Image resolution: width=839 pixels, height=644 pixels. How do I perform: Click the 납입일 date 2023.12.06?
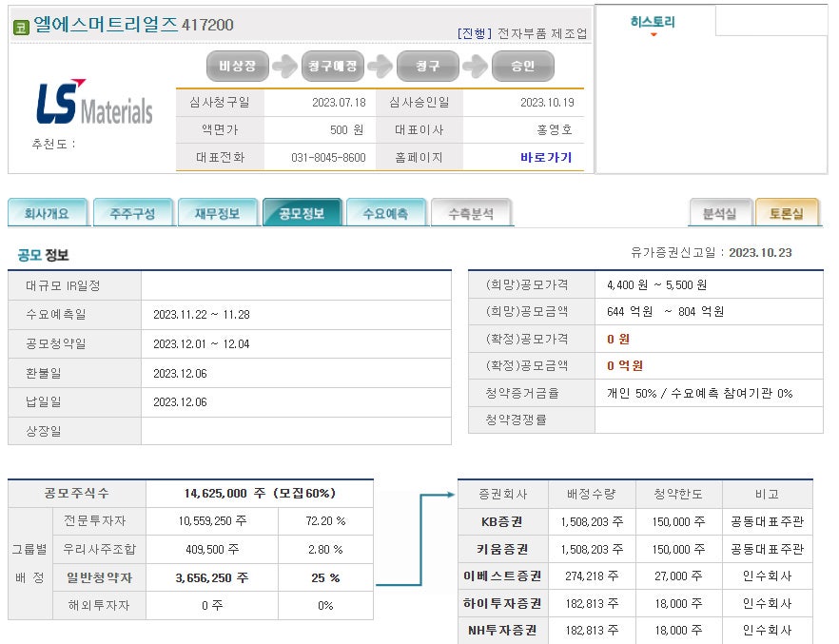click(x=180, y=401)
